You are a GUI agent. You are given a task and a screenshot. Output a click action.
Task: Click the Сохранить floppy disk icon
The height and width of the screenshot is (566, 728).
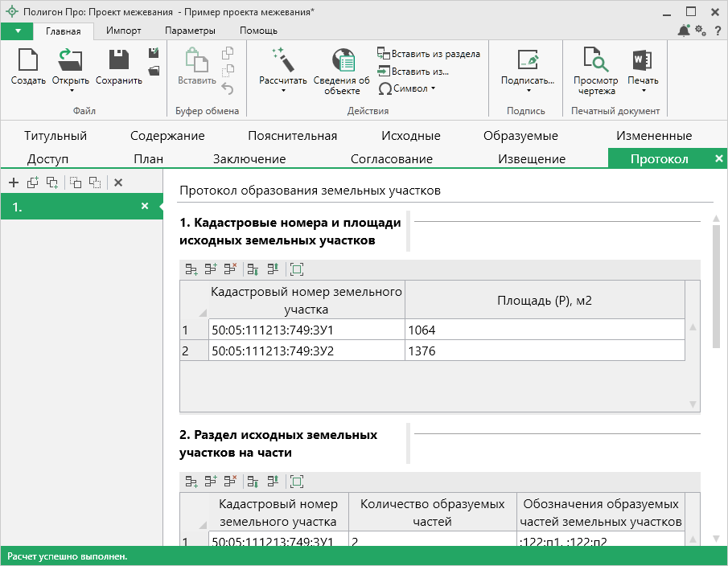[x=118, y=61]
